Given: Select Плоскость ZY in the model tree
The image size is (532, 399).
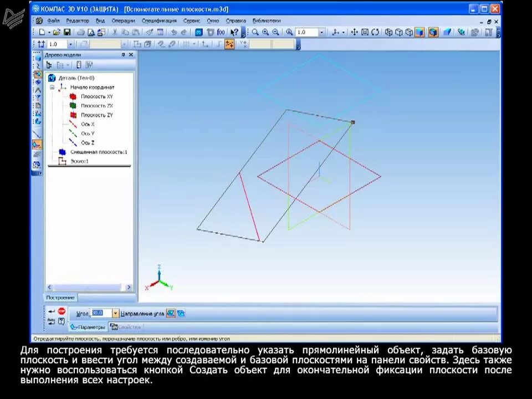Looking at the screenshot, I should pyautogui.click(x=96, y=115).
